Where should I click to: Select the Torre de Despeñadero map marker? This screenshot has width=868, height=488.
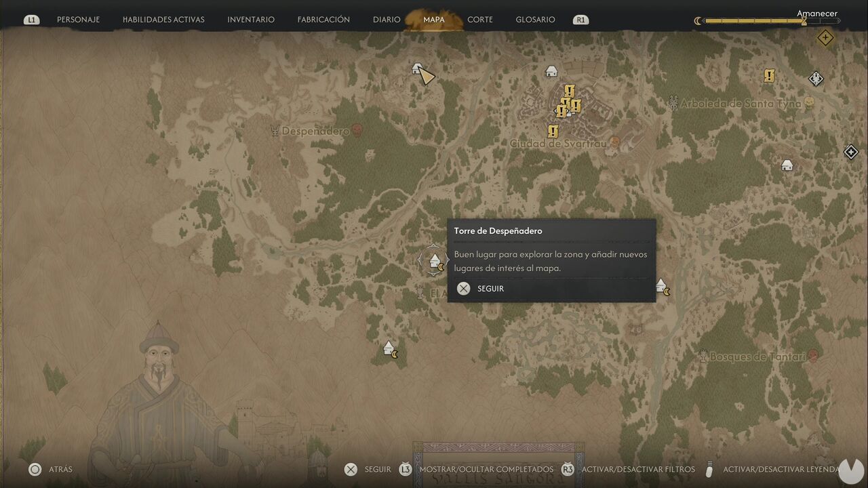click(x=435, y=261)
